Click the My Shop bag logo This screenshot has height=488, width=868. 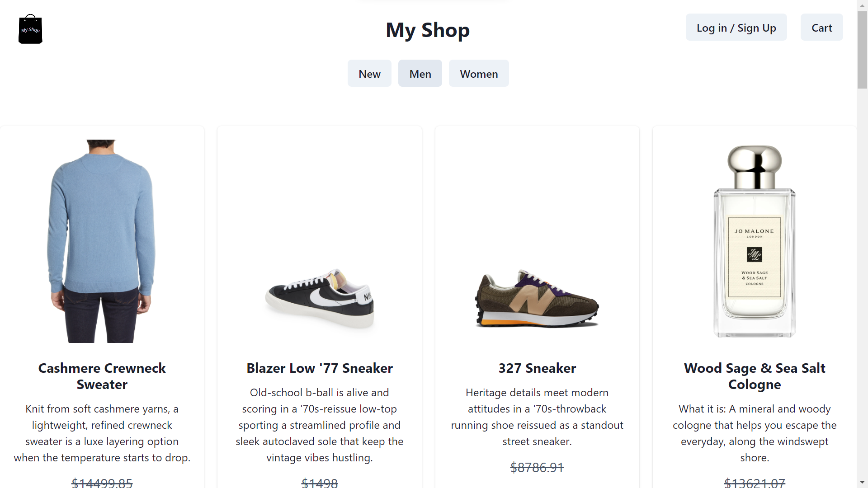(x=30, y=29)
